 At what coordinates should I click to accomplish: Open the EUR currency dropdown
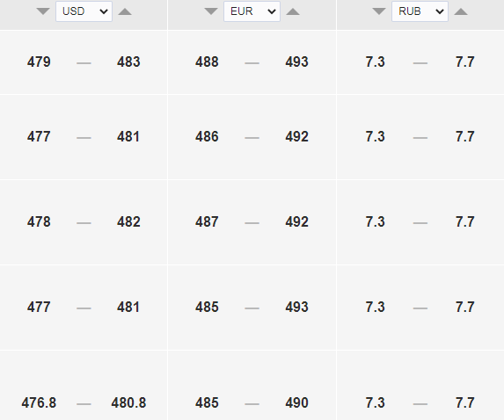(x=252, y=11)
